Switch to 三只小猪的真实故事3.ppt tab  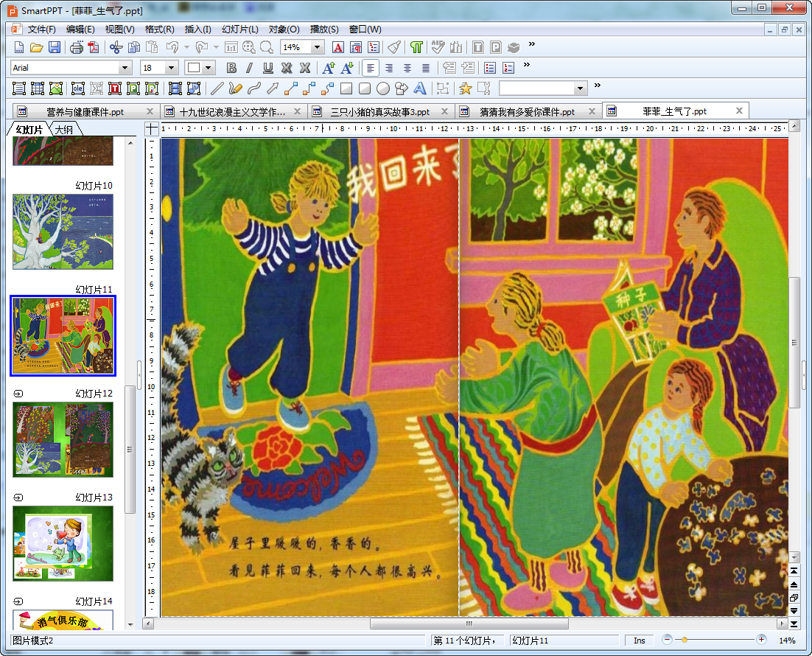(x=380, y=111)
